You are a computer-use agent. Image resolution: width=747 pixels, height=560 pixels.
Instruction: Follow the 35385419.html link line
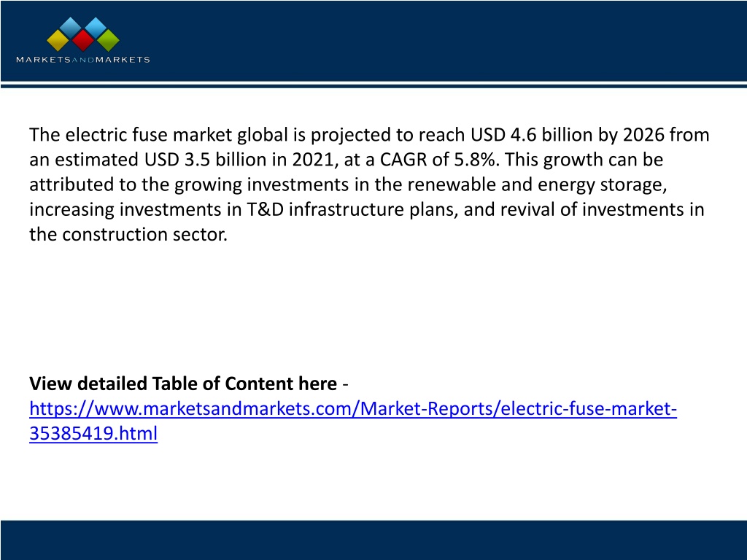(93, 433)
